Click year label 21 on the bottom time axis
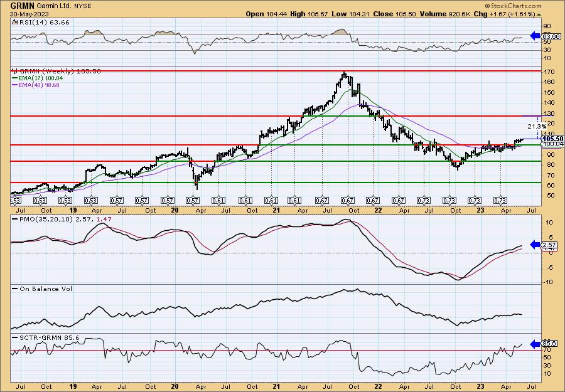The image size is (565, 392). point(276,387)
